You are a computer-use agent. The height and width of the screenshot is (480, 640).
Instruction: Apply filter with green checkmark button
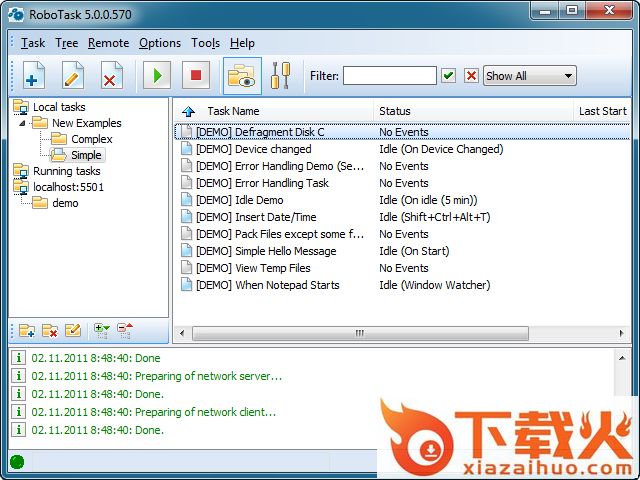point(449,76)
